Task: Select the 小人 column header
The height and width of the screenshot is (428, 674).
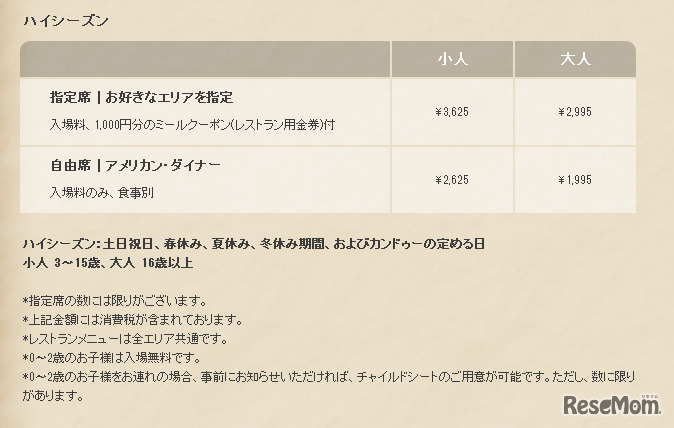Action: tap(451, 59)
